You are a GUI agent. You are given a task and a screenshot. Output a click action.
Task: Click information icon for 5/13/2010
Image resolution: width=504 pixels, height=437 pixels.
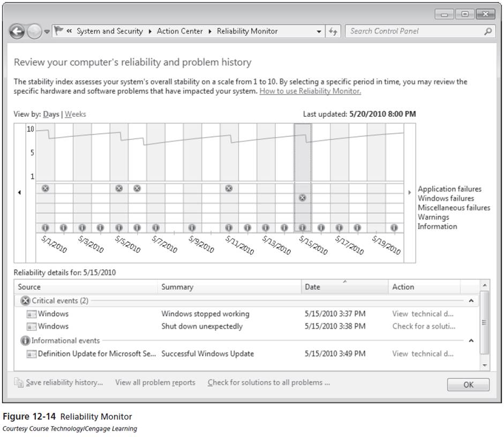[266, 228]
